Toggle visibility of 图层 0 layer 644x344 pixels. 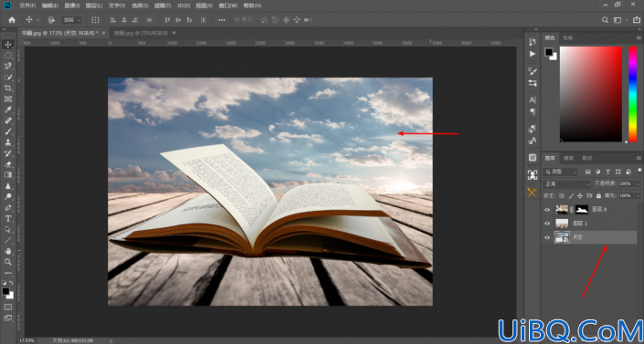pos(547,210)
